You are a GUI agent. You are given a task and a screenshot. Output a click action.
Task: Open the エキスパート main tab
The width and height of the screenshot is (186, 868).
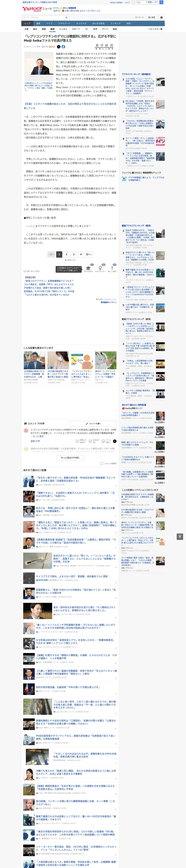click(x=64, y=24)
